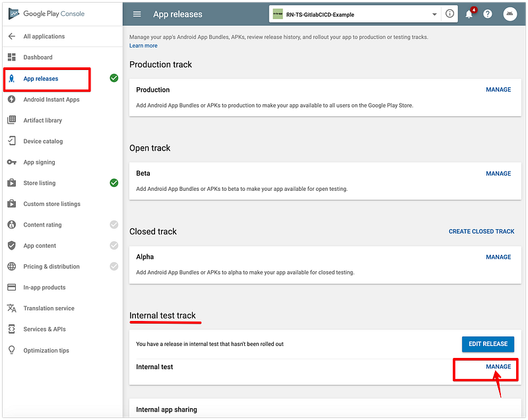Select App releases in the sidebar
Screen dimensions: 528x420
click(41, 79)
